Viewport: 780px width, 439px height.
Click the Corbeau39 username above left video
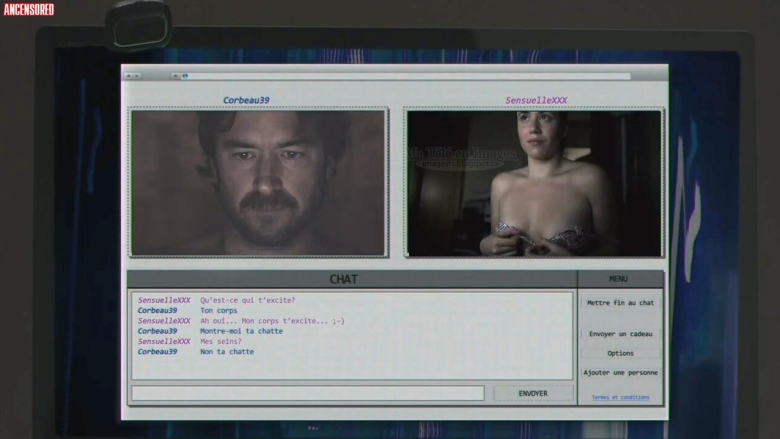[246, 100]
